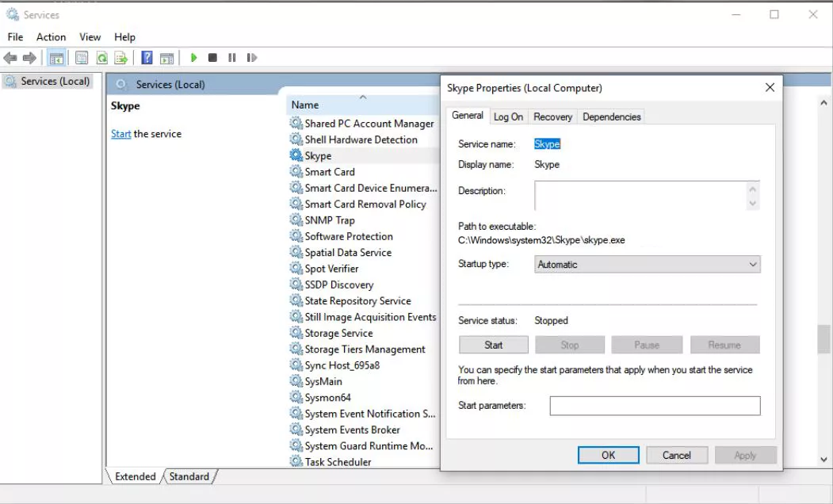The width and height of the screenshot is (833, 504).
Task: Open the Startup type dropdown
Action: [647, 264]
